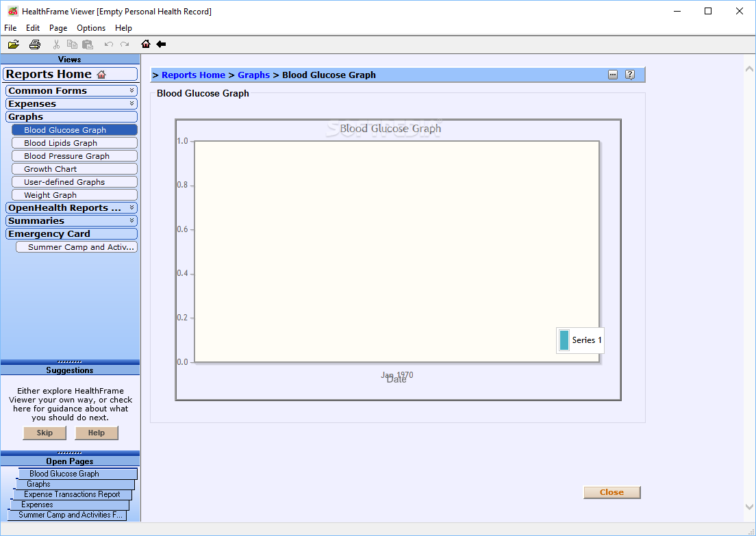Click the Home house toolbar icon
Screen dimensions: 756x536
(x=146, y=44)
